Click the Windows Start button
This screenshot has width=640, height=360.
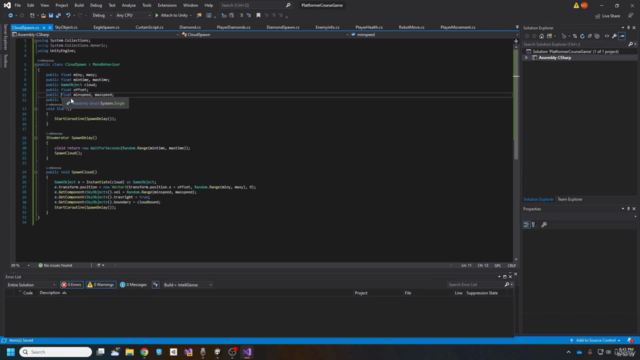coord(11,352)
